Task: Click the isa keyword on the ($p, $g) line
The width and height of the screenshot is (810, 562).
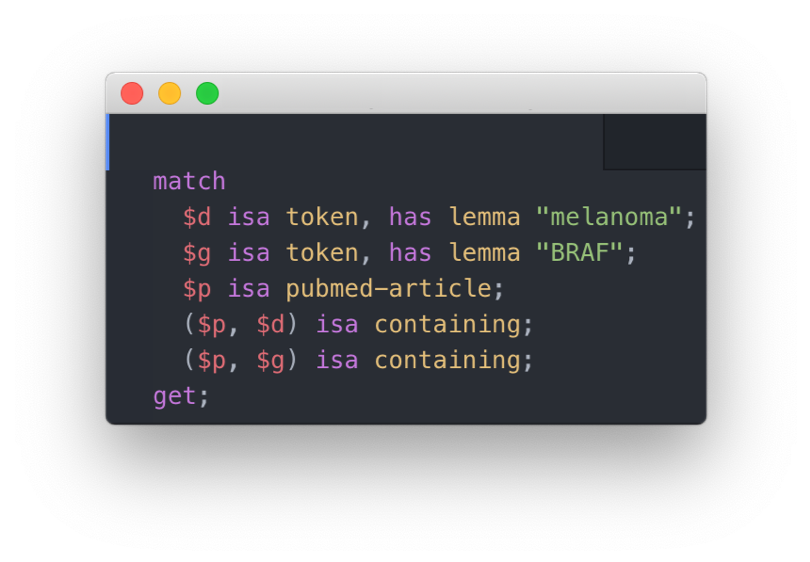Action: click(x=337, y=361)
